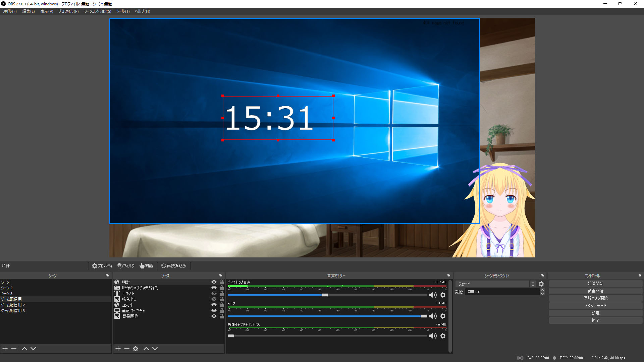Image resolution: width=644 pixels, height=362 pixels.
Task: Select the ゲーム配信用 2 scene
Action: pos(55,305)
